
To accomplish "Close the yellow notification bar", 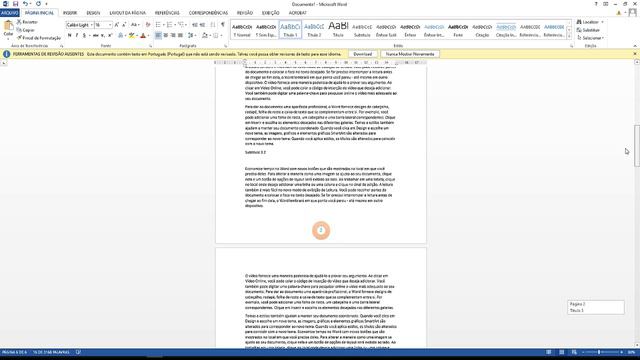I will click(635, 54).
